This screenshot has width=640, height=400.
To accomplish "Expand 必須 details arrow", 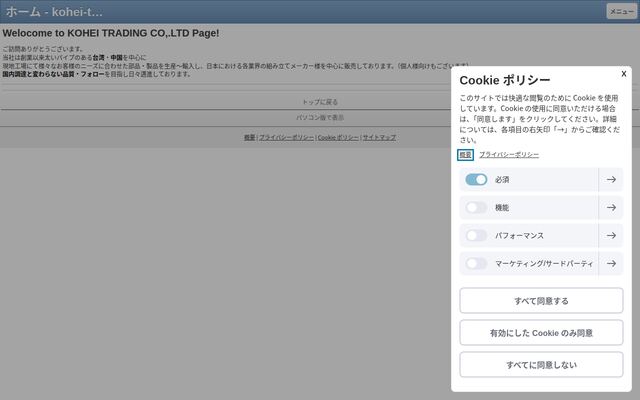I will 611,180.
